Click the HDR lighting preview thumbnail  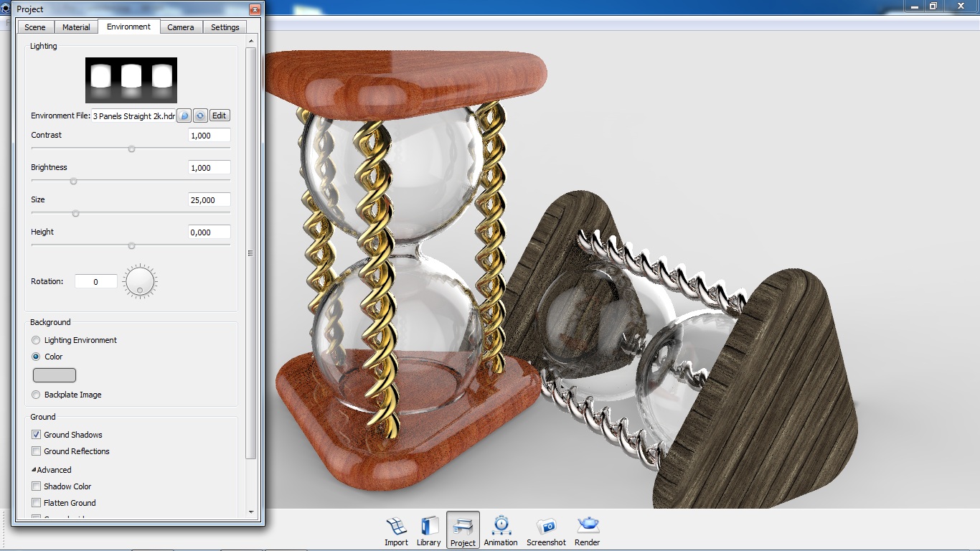[131, 80]
